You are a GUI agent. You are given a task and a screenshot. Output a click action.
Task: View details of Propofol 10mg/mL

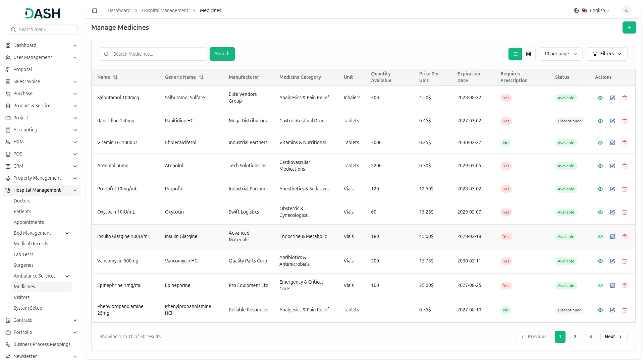coord(600,189)
